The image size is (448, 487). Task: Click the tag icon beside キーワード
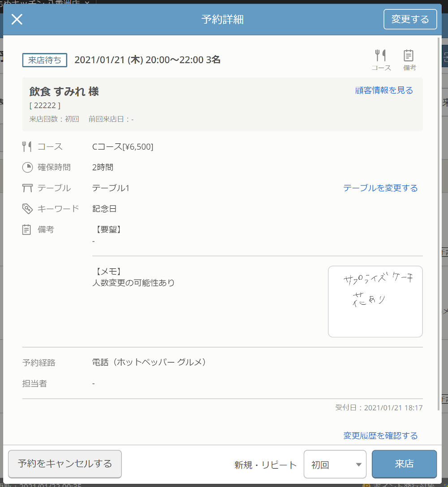[27, 209]
